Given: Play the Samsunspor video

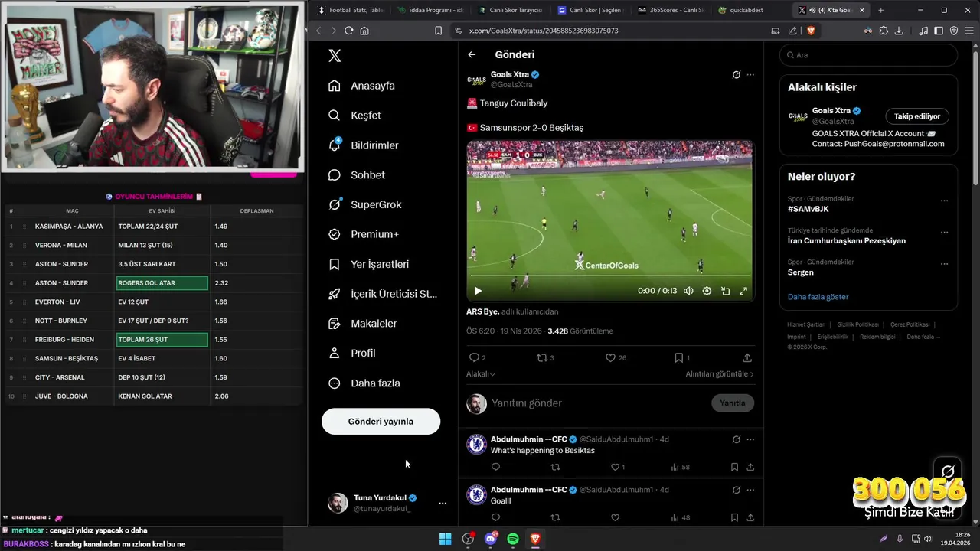Looking at the screenshot, I should 478,291.
